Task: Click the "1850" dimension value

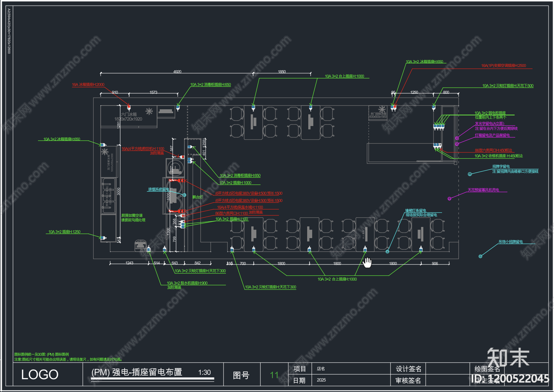Action: tap(282, 72)
